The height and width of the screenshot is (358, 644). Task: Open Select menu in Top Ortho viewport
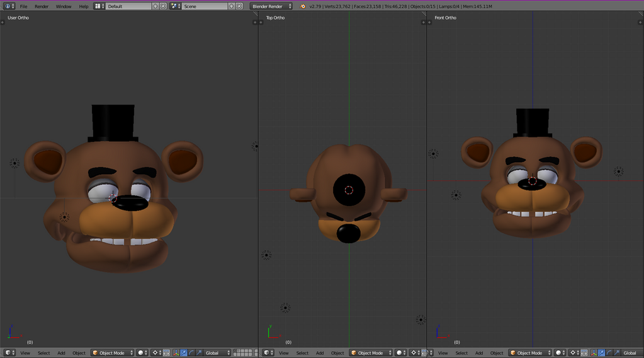[302, 353]
